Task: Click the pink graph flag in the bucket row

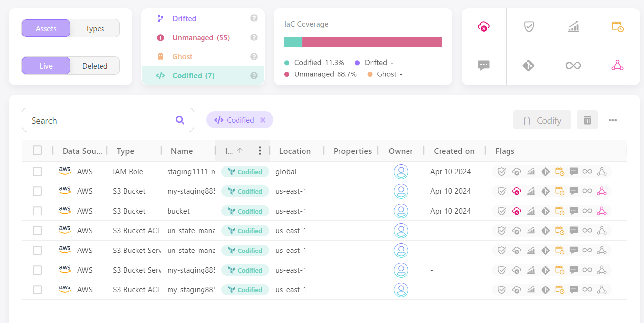Action: 601,211
